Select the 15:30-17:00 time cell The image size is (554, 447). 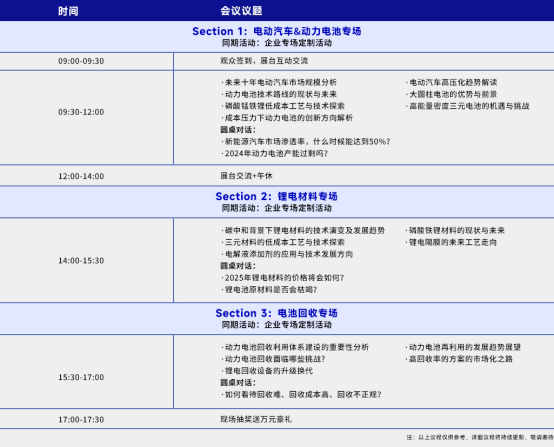(81, 377)
